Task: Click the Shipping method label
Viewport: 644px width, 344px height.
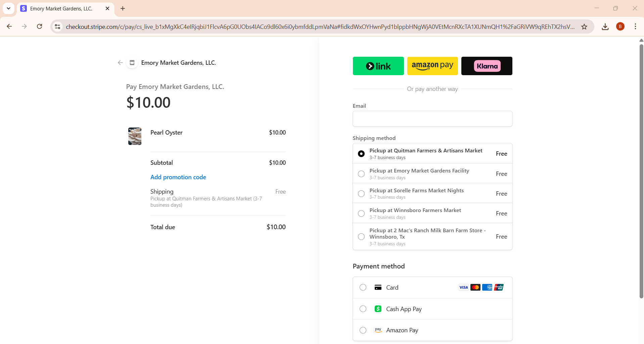Action: click(x=374, y=138)
